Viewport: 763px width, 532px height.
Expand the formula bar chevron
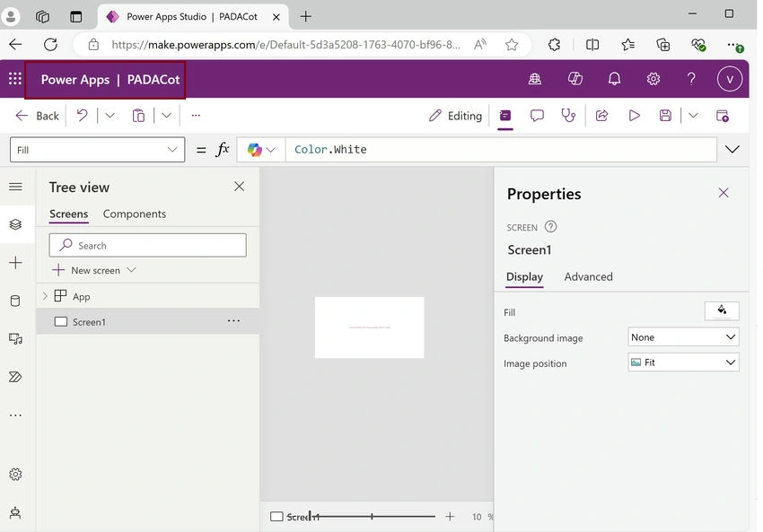click(x=732, y=149)
